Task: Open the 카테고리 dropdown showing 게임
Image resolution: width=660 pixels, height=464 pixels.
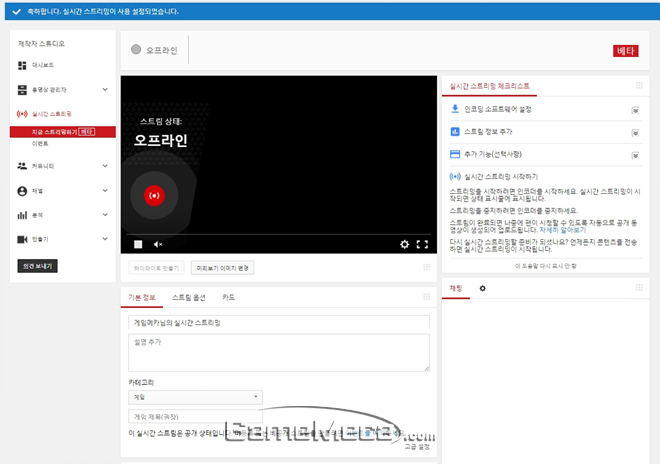Action: click(194, 397)
